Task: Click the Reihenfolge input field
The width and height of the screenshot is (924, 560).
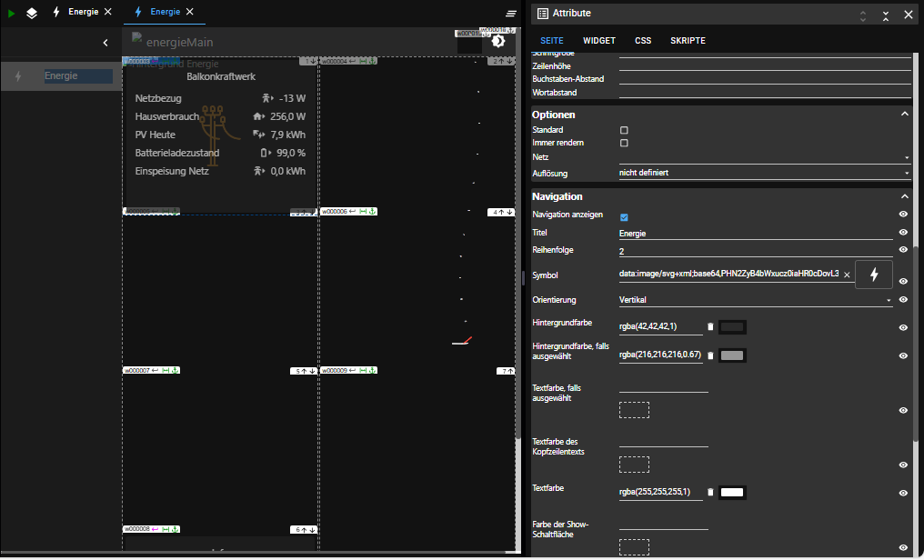Action: point(755,251)
